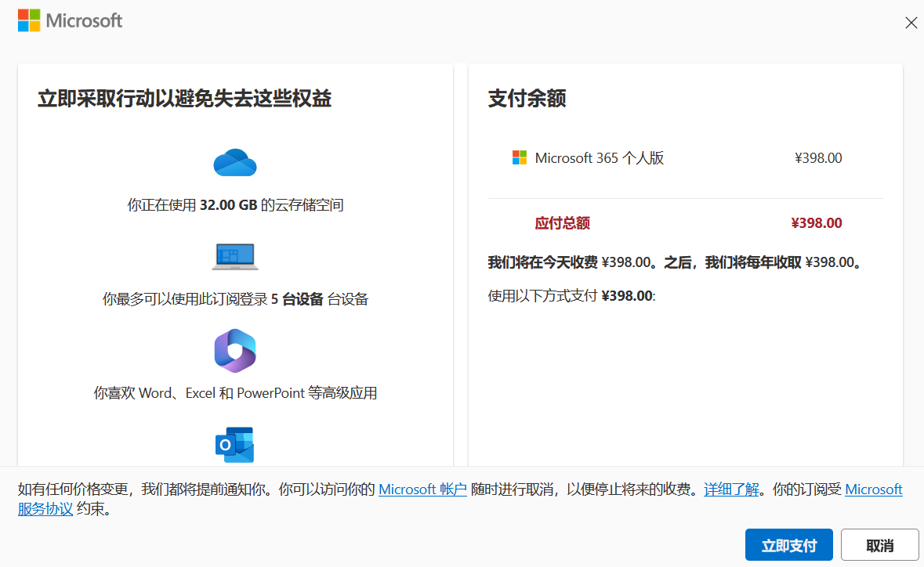Select the heading 立即采取行动以避免失去这些权益
The height and width of the screenshot is (567, 924).
point(184,99)
